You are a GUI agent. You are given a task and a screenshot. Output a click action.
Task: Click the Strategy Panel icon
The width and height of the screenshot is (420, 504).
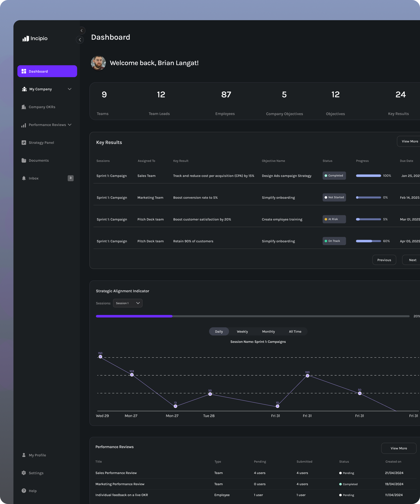(x=24, y=142)
